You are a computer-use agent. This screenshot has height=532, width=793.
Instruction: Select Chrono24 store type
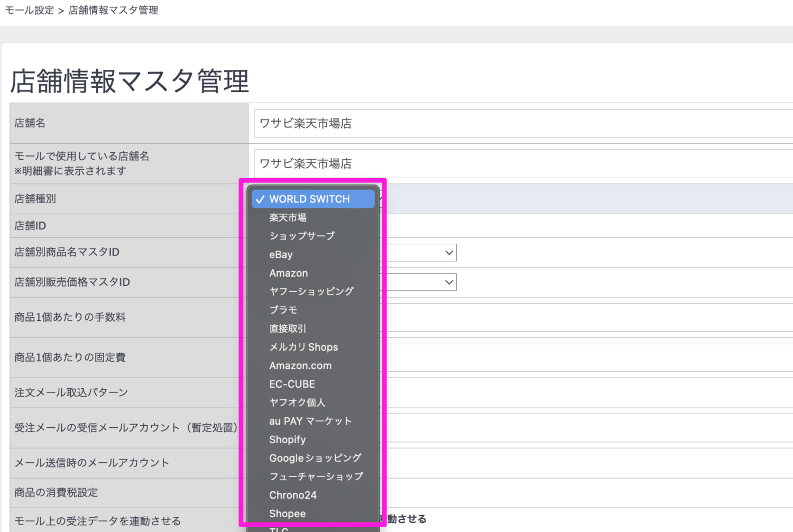(x=313, y=495)
